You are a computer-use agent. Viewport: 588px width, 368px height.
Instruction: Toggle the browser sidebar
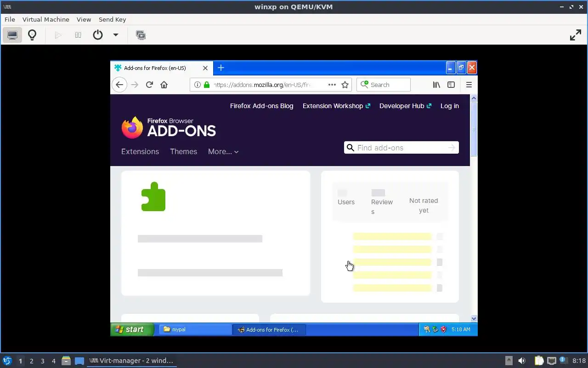point(451,85)
